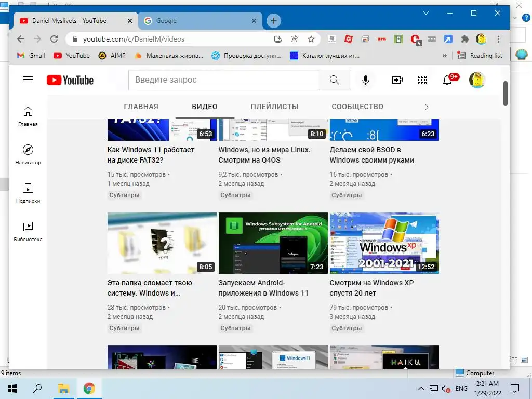The width and height of the screenshot is (532, 399).
Task: Click the share page icon in address bar
Action: click(294, 39)
